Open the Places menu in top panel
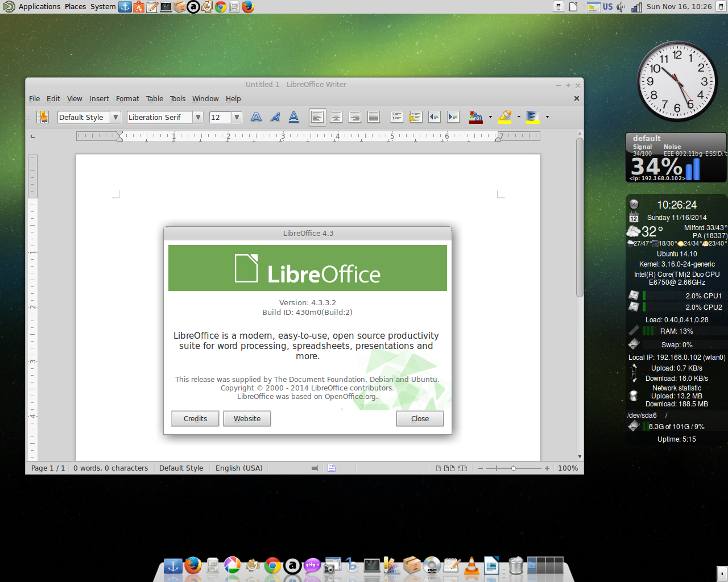 [75, 7]
